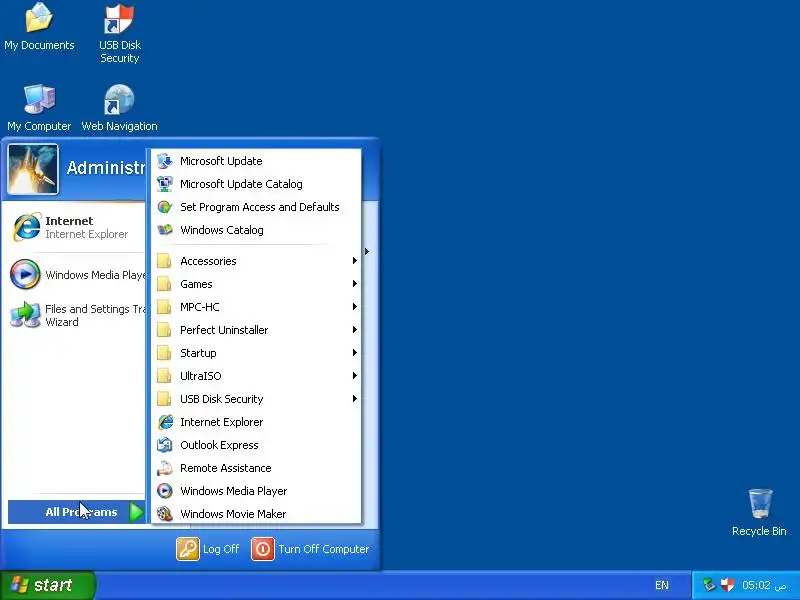Open Set Program Access and Defaults

(256, 207)
